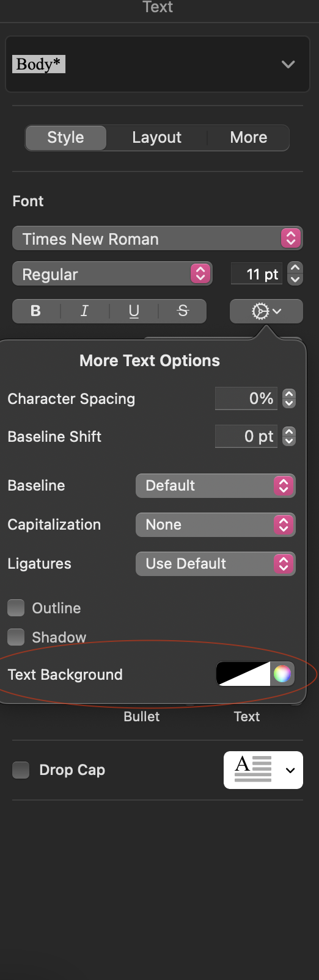The height and width of the screenshot is (980, 319).
Task: Select the Style tab
Action: 66,137
